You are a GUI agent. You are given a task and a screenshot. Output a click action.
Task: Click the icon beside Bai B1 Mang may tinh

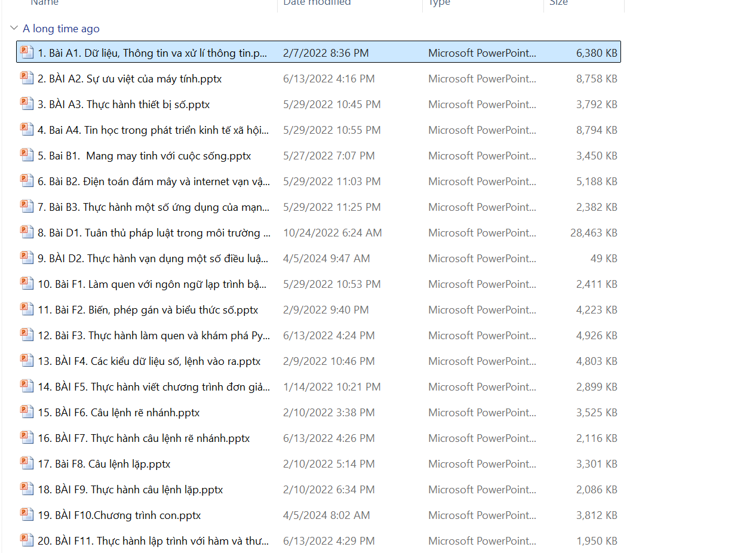click(26, 155)
